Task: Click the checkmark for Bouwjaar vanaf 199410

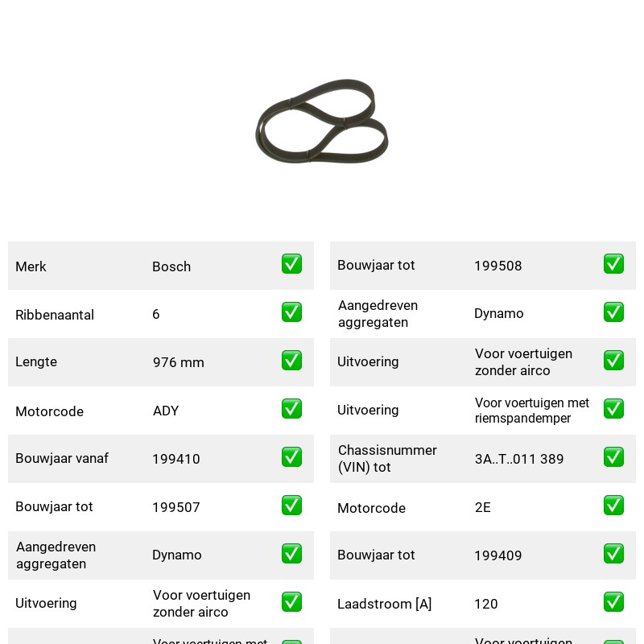Action: click(291, 457)
